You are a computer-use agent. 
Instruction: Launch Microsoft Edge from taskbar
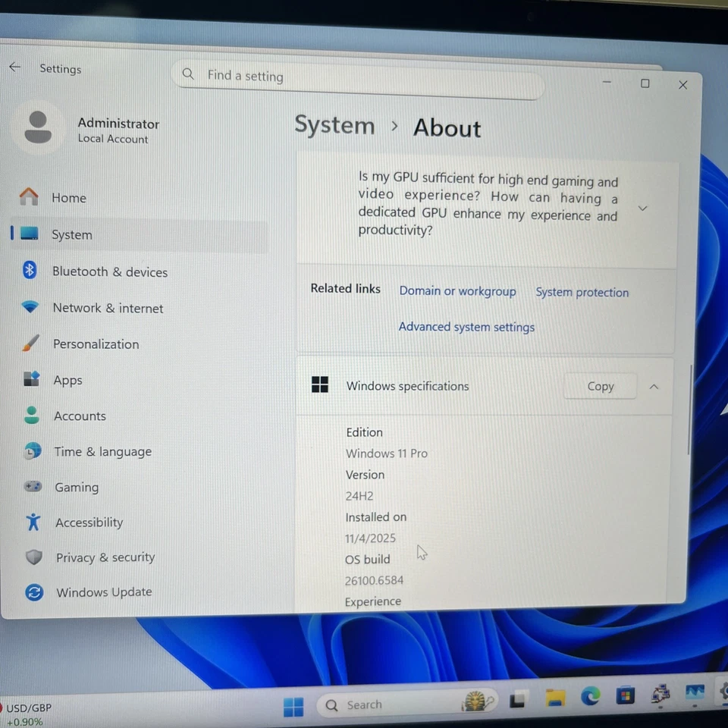click(x=590, y=696)
